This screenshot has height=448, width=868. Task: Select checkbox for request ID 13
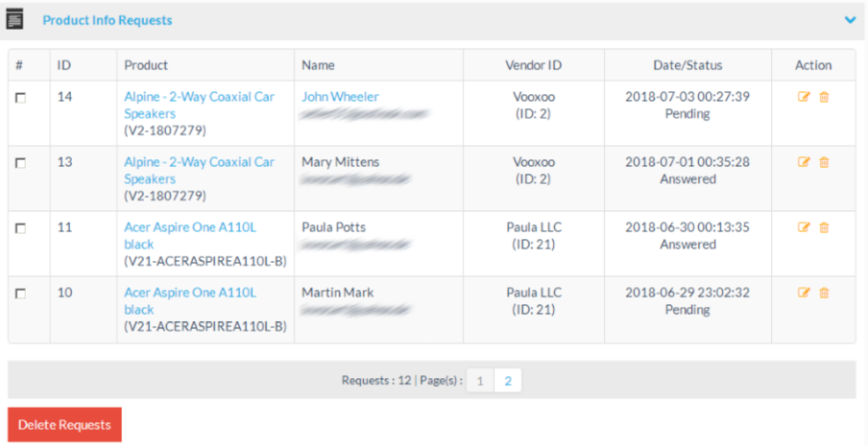21,163
